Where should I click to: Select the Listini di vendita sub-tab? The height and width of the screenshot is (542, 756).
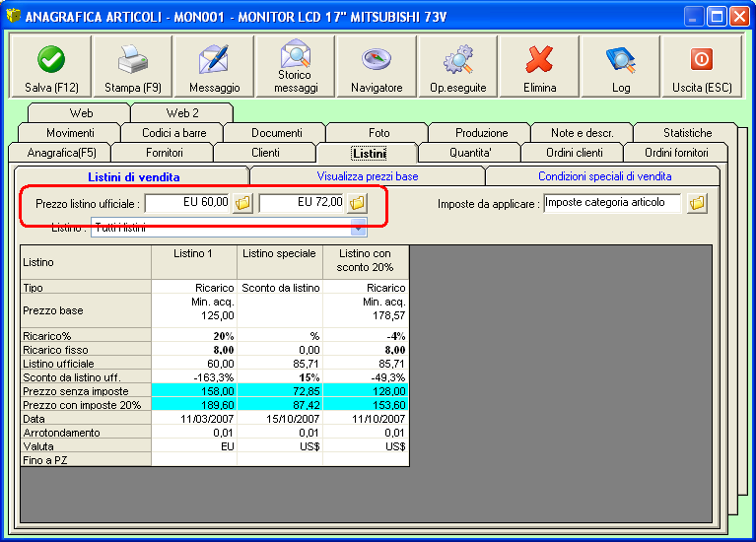tap(133, 177)
